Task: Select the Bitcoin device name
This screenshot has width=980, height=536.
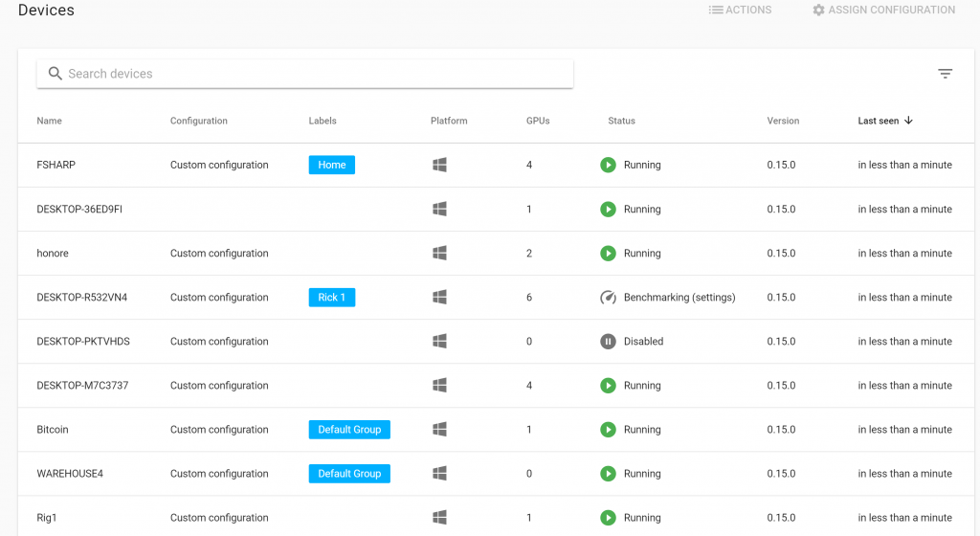Action: 53,429
